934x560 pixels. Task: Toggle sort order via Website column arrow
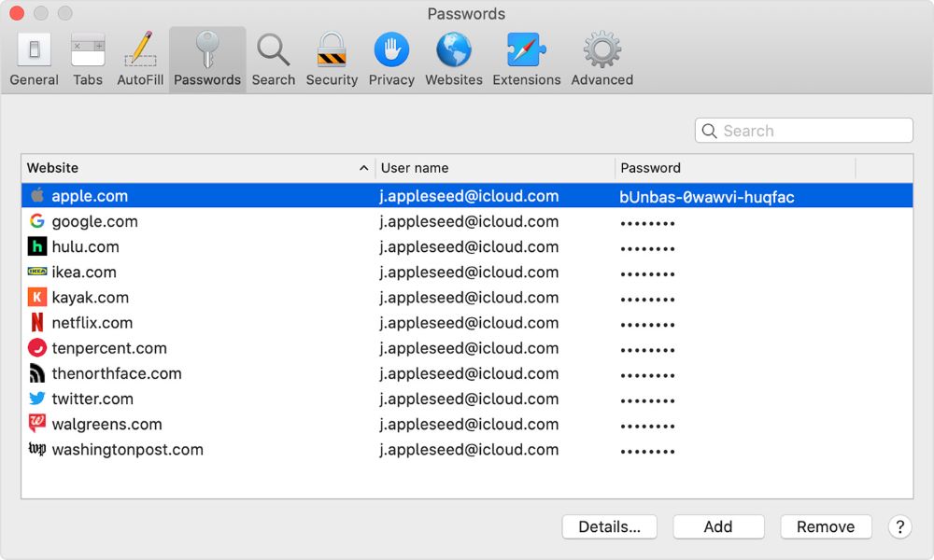pos(363,168)
